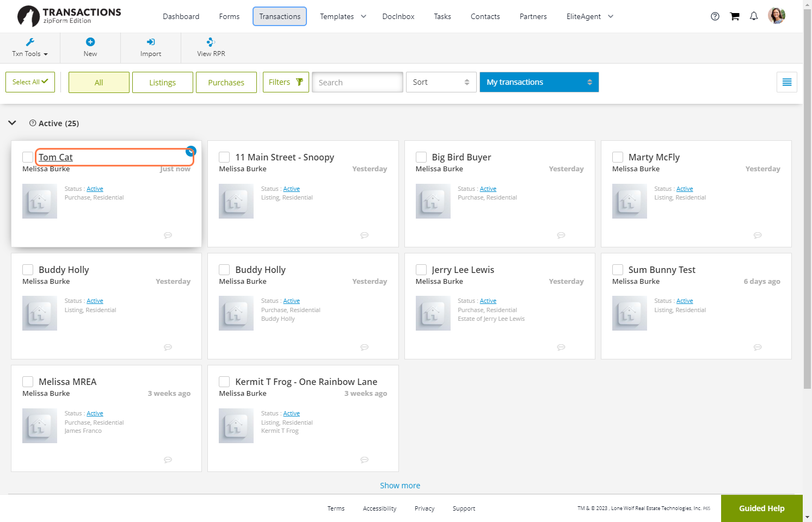
Task: Open the notifications bell
Action: tap(754, 16)
